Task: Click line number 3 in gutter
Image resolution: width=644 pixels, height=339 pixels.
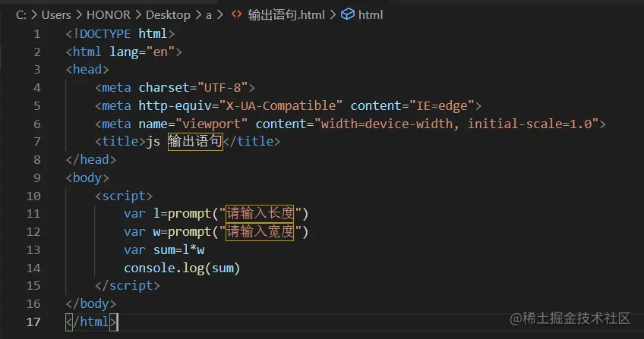Action: click(x=37, y=70)
